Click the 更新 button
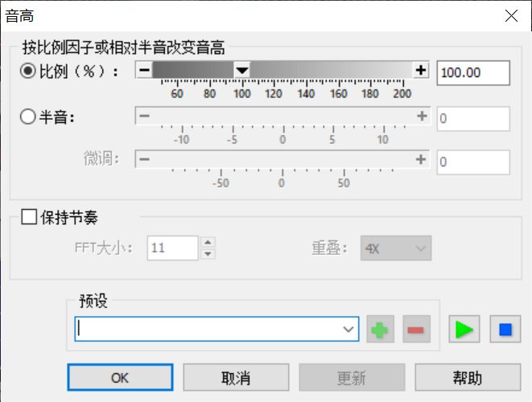 (352, 378)
